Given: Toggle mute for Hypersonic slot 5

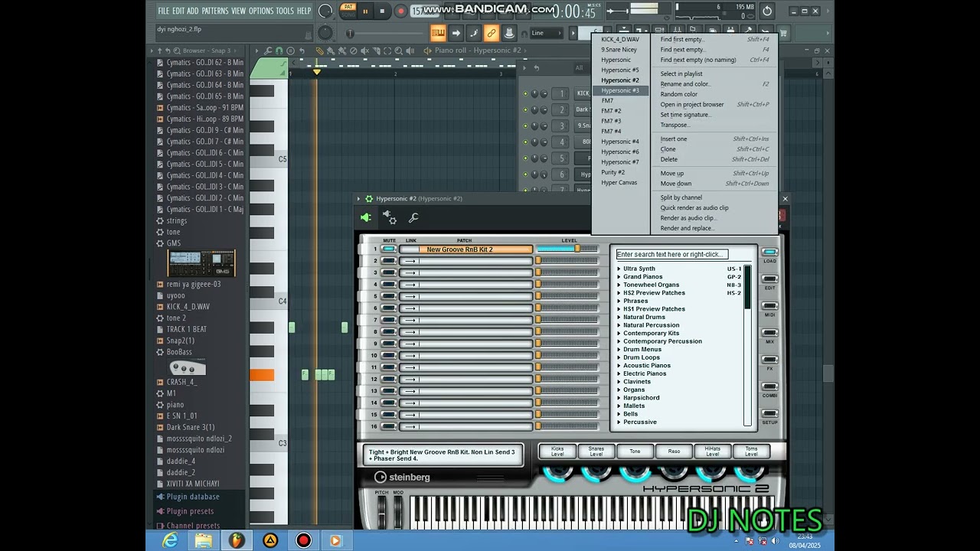Looking at the screenshot, I should [x=389, y=296].
